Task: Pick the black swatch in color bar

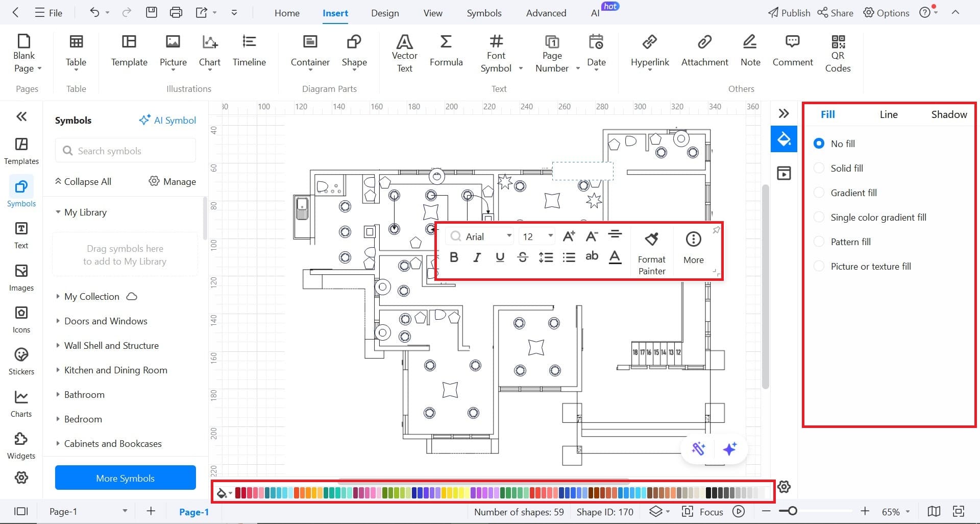Action: (708, 493)
